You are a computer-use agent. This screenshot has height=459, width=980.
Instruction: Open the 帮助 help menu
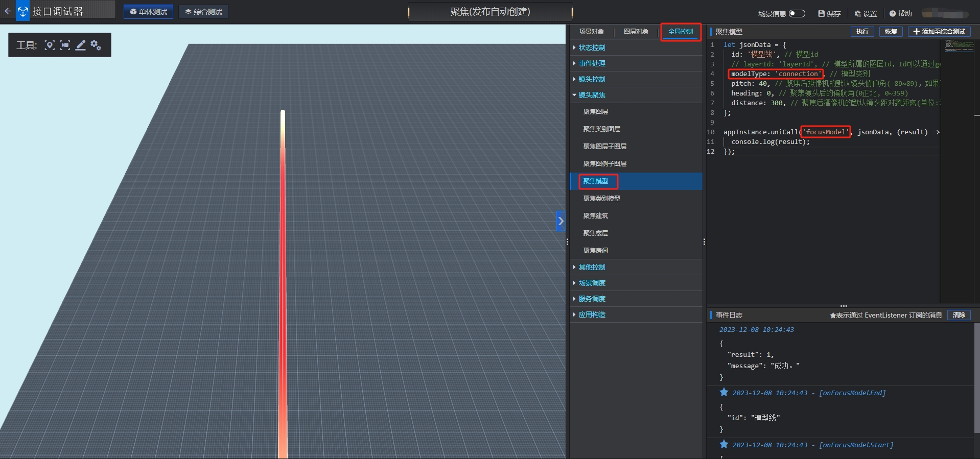tap(900, 14)
